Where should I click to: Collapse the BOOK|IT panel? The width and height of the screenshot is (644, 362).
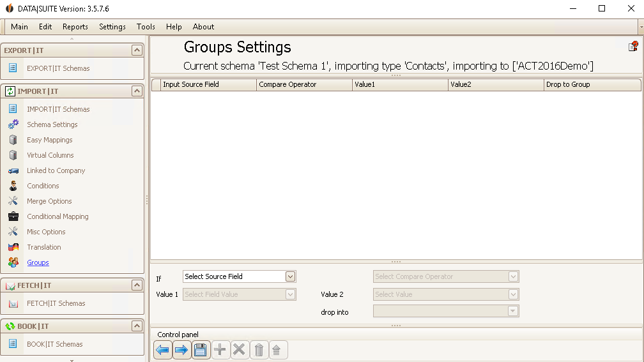137,326
